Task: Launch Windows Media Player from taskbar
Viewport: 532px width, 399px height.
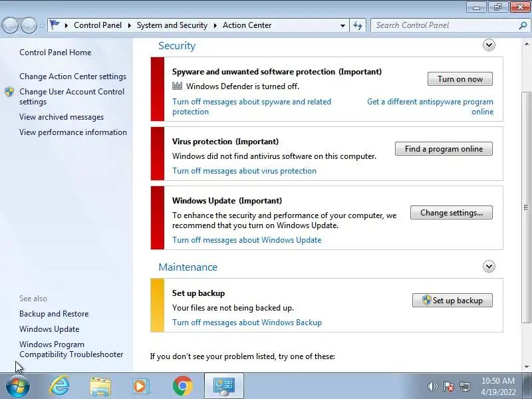Action: pyautogui.click(x=141, y=386)
